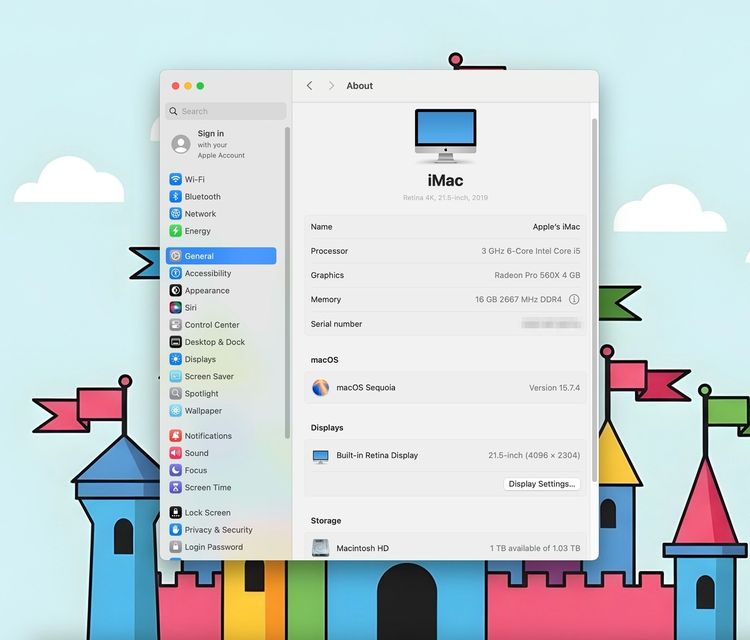Click the Focus moon icon
Viewport: 750px width, 640px height.
[x=176, y=470]
